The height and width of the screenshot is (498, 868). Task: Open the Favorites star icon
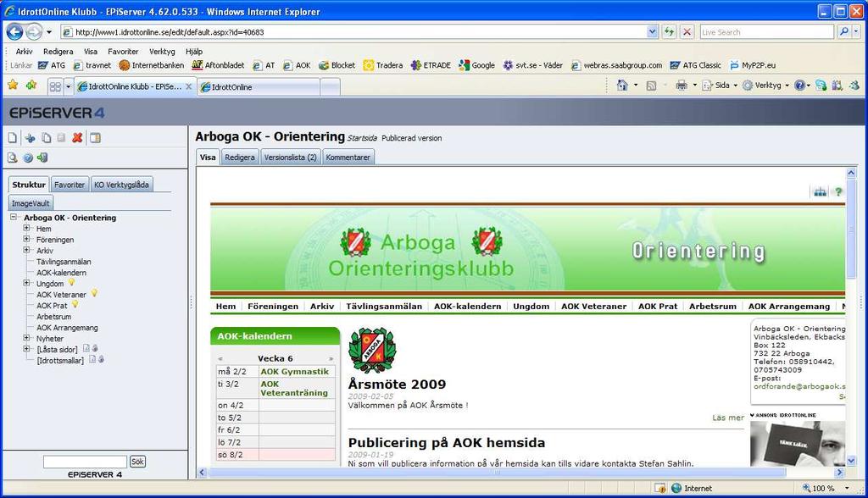pyautogui.click(x=13, y=86)
